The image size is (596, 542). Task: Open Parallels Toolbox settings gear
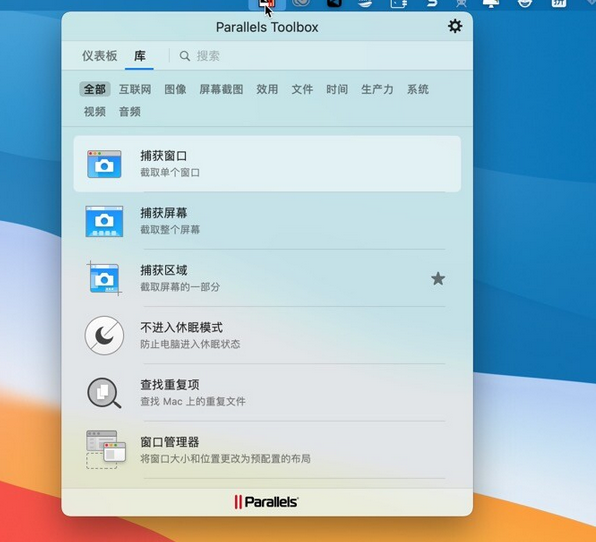[x=455, y=26]
